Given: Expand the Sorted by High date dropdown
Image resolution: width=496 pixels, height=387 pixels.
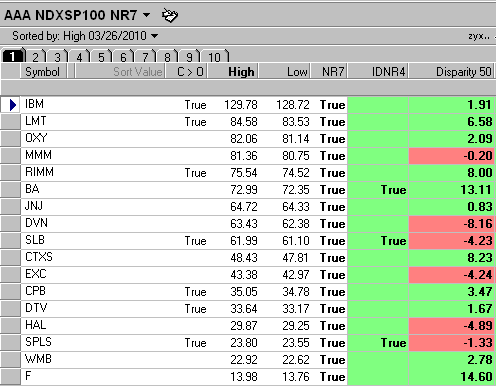Looking at the screenshot, I should pyautogui.click(x=154, y=36).
